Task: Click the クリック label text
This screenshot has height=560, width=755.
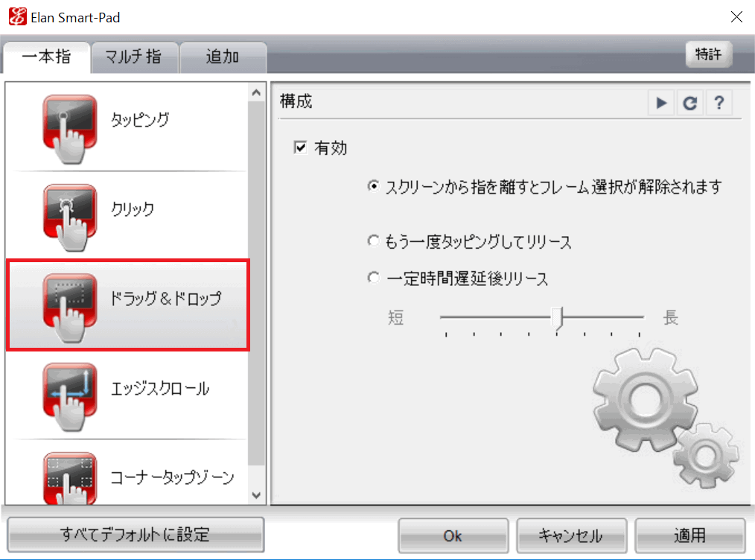Action: (133, 209)
